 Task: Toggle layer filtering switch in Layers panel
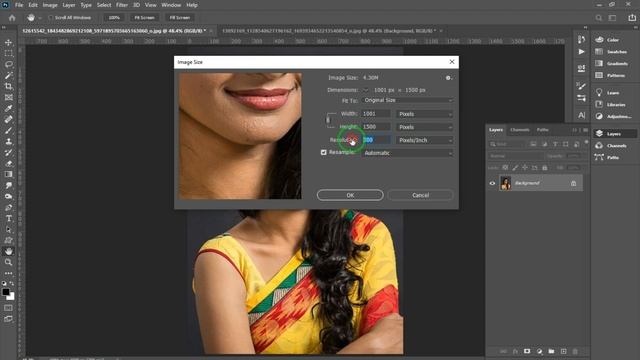(x=587, y=142)
